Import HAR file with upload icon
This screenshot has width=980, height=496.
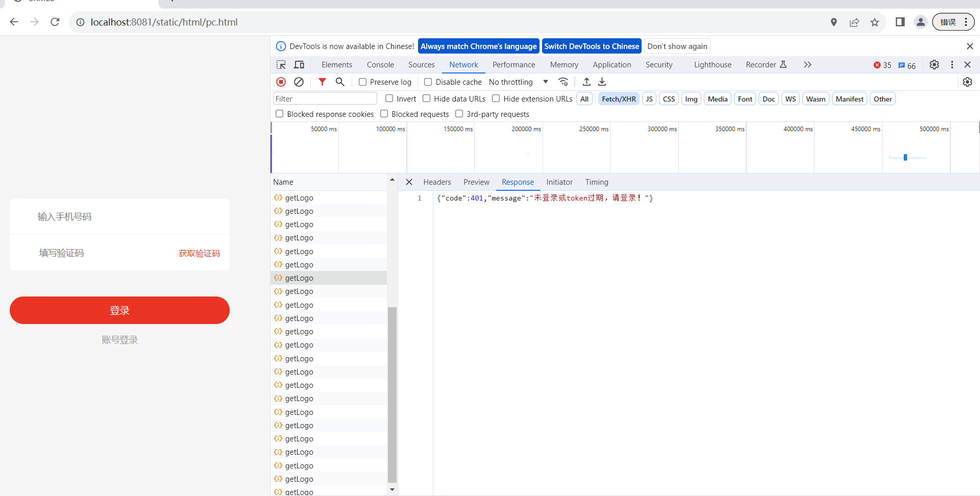(586, 82)
